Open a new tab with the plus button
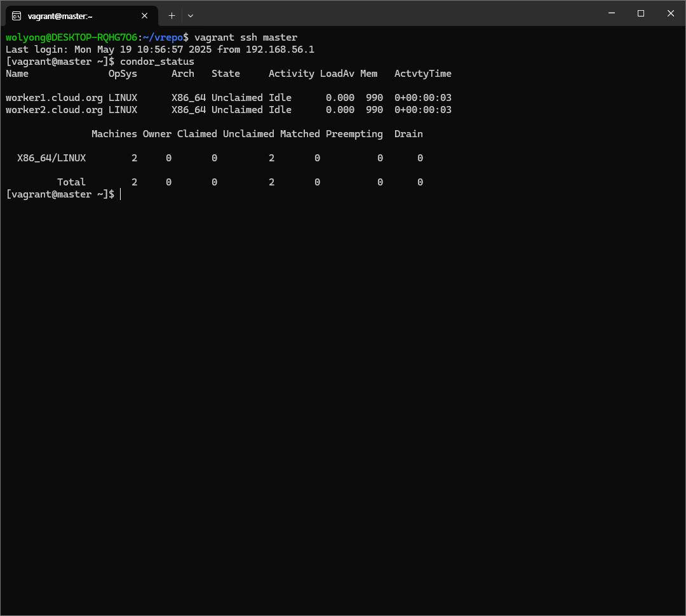This screenshot has height=616, width=686. coord(171,16)
